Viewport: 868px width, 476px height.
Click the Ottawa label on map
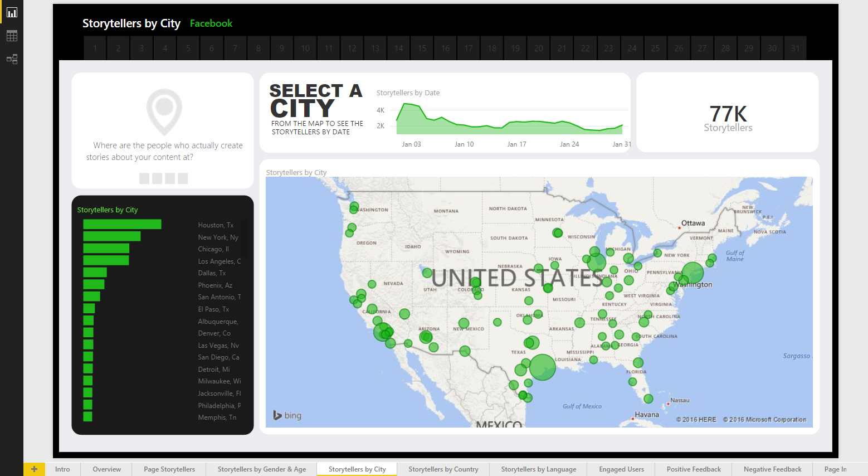coord(693,223)
